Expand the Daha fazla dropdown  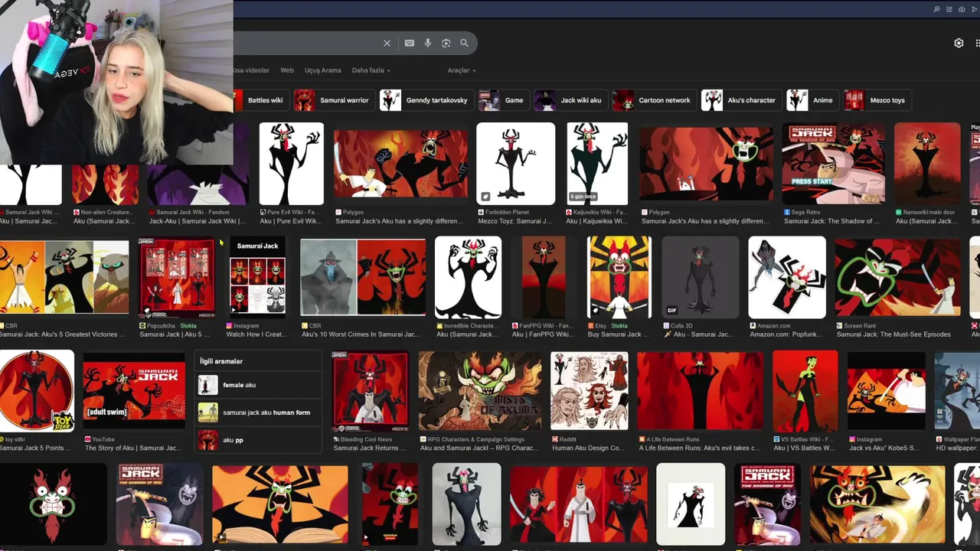click(x=371, y=70)
